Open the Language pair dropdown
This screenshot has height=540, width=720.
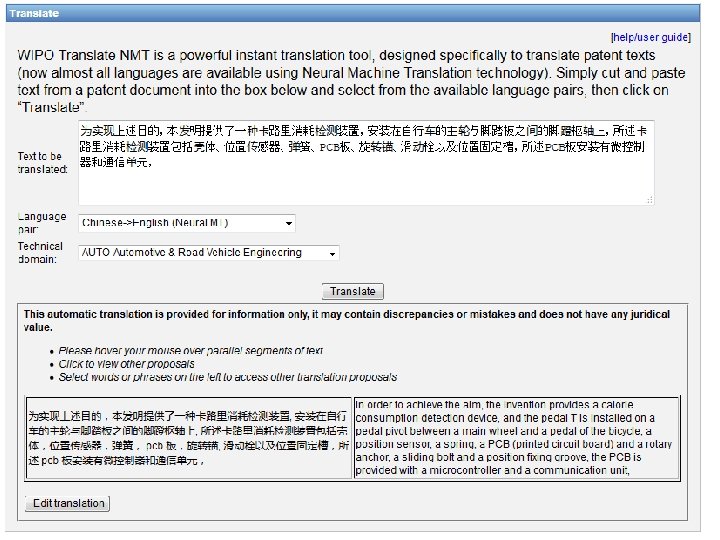point(186,223)
